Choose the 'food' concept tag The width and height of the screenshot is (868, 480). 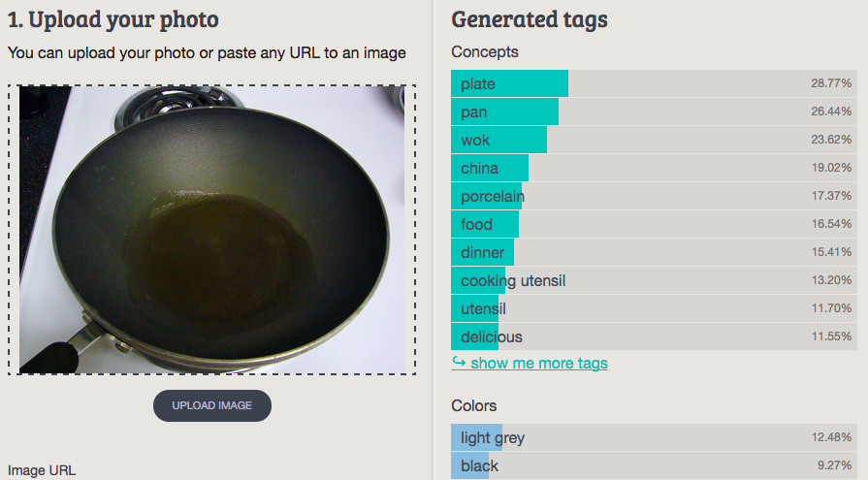coord(654,224)
